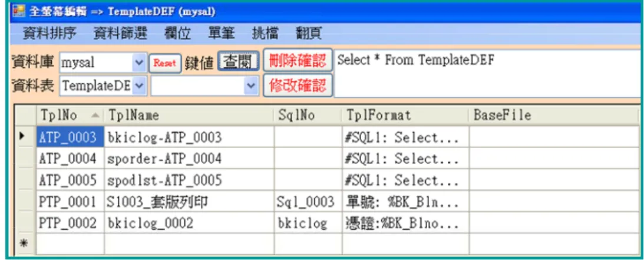Open the 翻頁 menu
Screen dimensions: 644x260
point(309,33)
